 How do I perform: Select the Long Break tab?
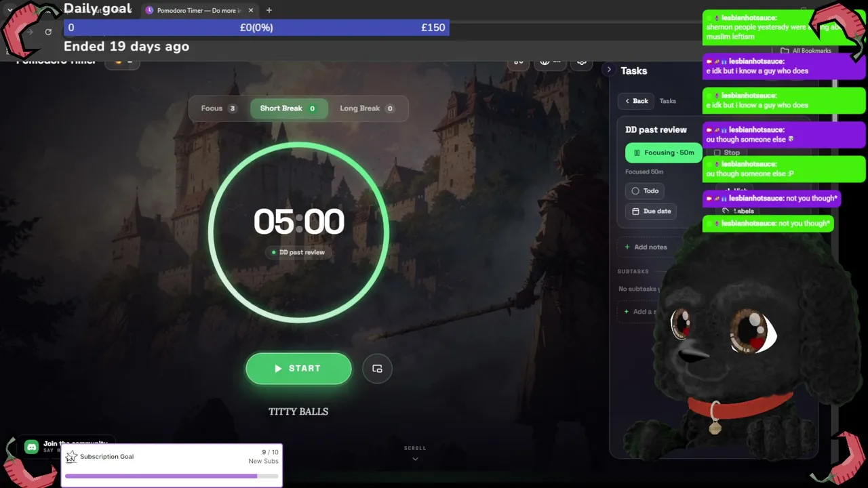point(368,108)
